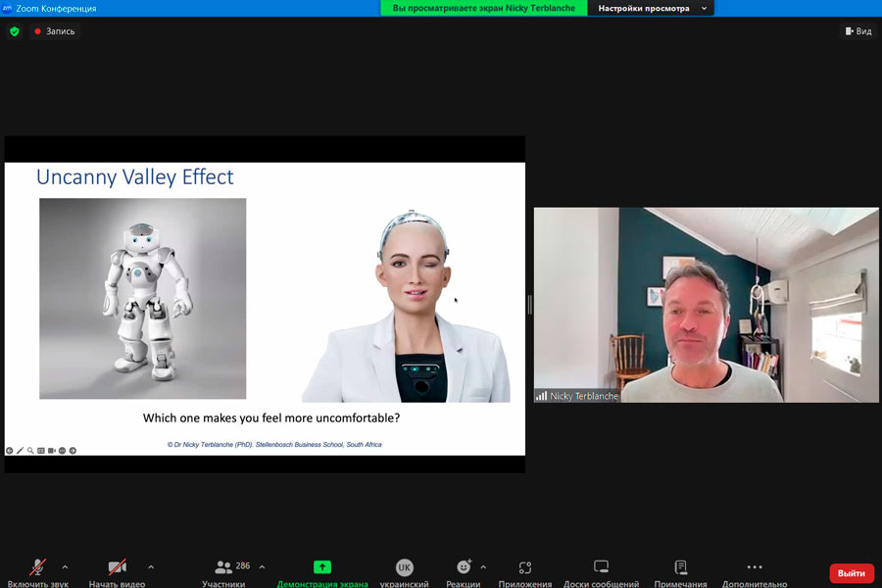Go to next slide using arrow icon
The image size is (882, 588).
(73, 451)
